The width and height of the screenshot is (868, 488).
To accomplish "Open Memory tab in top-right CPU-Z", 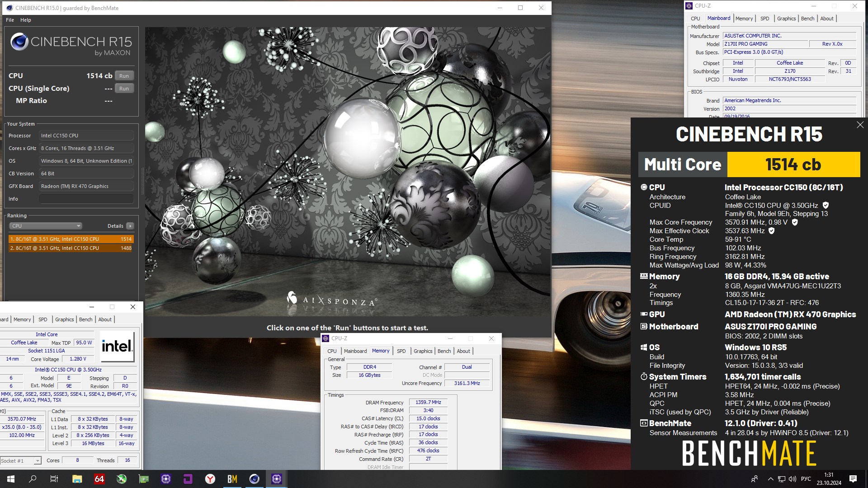I will click(x=744, y=19).
